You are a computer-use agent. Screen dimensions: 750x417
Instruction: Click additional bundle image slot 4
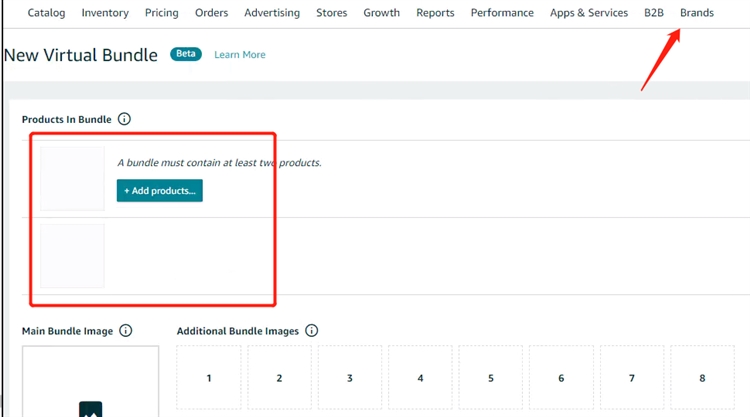420,378
